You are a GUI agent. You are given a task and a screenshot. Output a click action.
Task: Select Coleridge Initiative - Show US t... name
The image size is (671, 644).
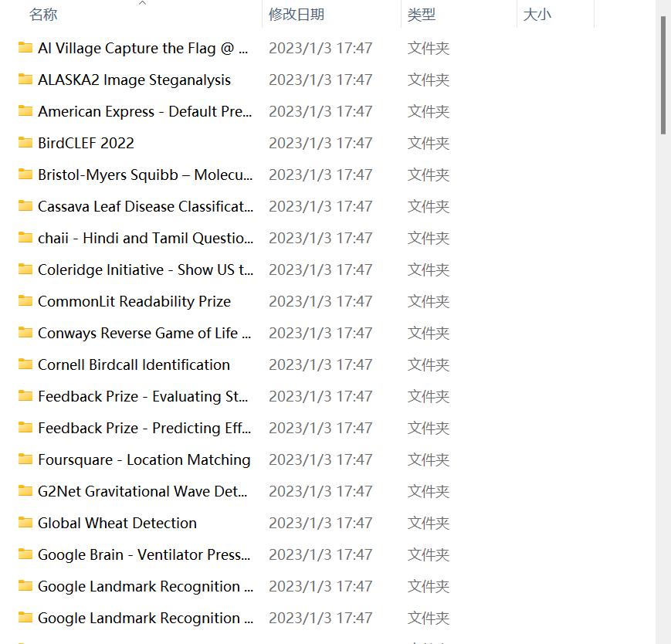[145, 270]
